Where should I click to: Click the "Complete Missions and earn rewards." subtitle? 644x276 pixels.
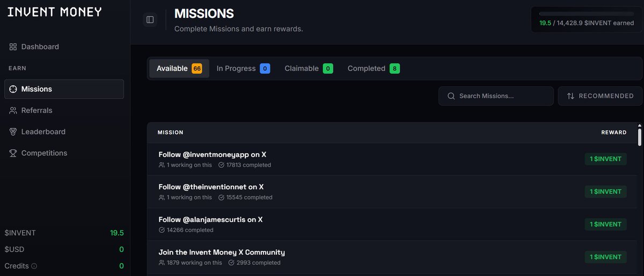[x=239, y=28]
